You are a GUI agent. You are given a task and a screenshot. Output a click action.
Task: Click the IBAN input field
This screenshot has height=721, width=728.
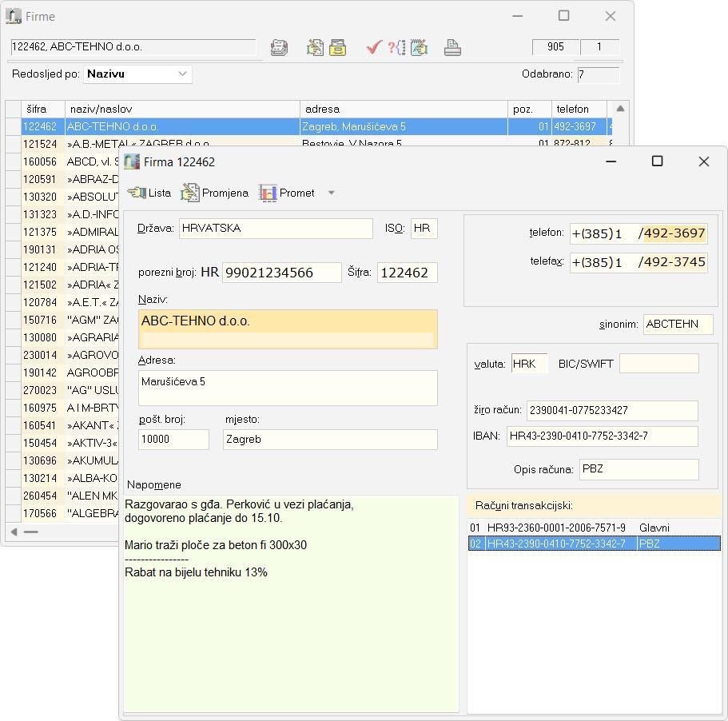coord(602,436)
